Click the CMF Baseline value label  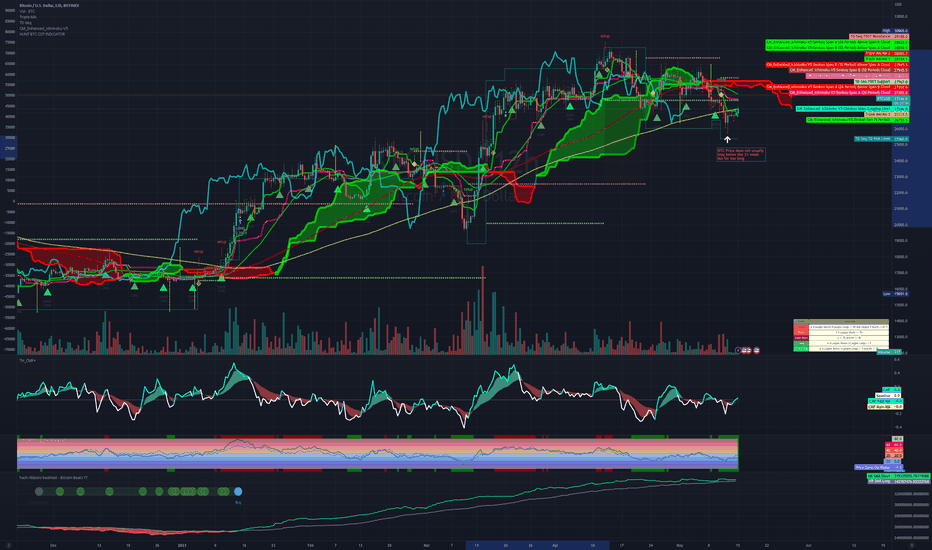tap(888, 395)
